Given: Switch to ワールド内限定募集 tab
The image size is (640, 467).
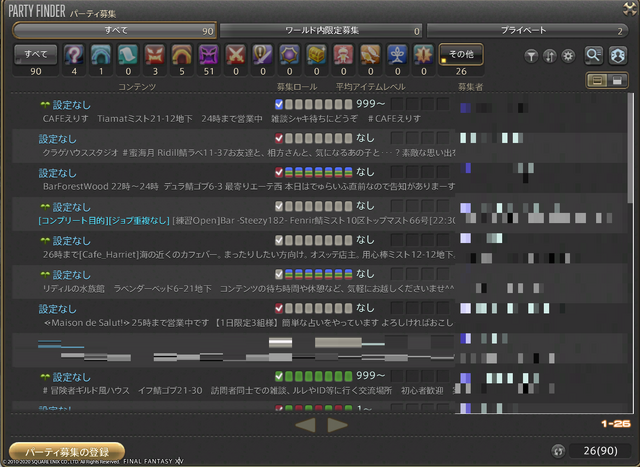Looking at the screenshot, I should pos(320,31).
